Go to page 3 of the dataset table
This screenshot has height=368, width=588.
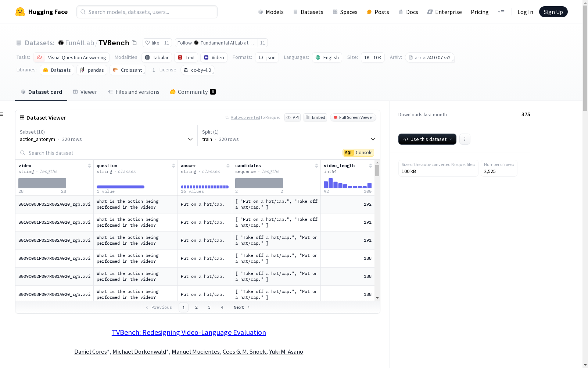point(209,308)
